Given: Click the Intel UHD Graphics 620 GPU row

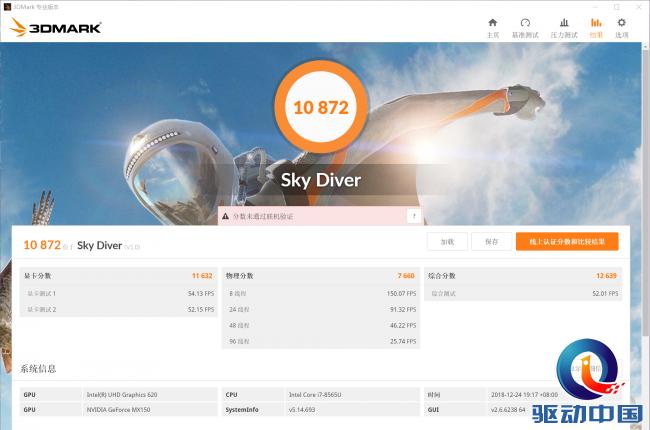Looking at the screenshot, I should (118, 394).
